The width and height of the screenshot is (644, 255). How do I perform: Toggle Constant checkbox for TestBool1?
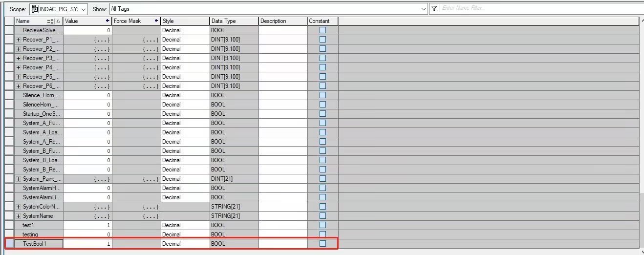tap(322, 244)
